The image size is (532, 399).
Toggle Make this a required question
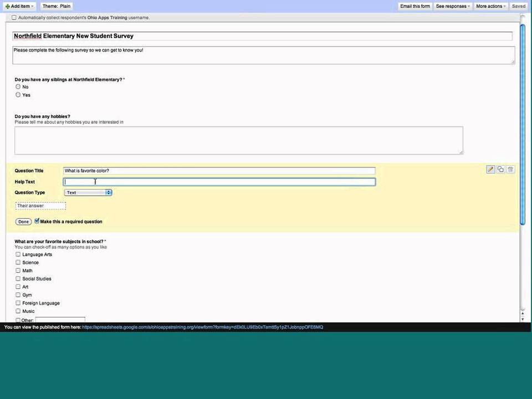[x=37, y=221]
